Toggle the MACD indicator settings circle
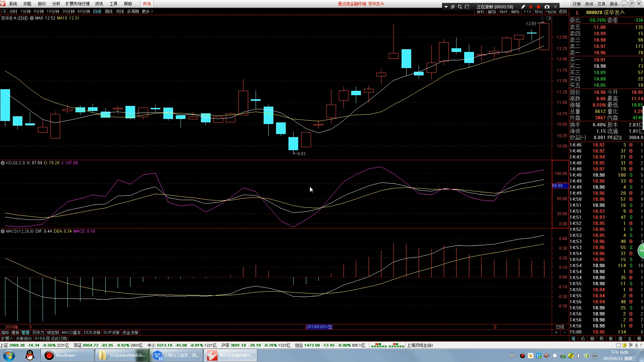The width and height of the screenshot is (644, 362). [x=3, y=231]
